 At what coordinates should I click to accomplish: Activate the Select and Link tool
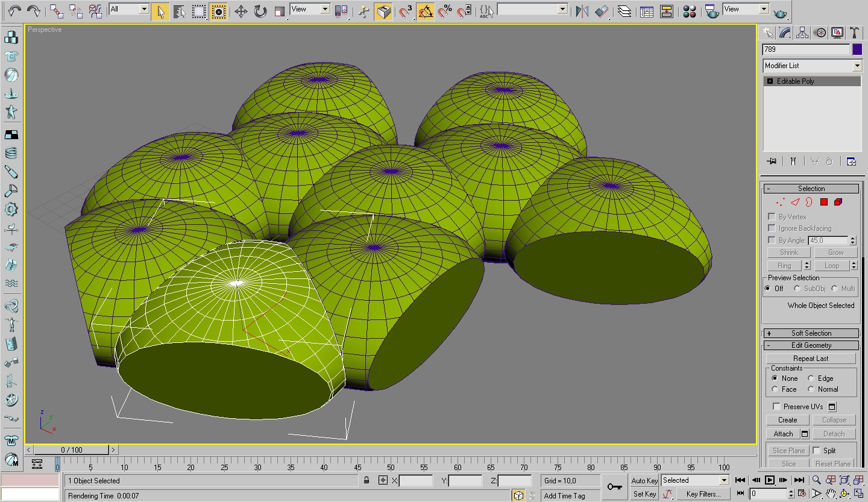57,11
